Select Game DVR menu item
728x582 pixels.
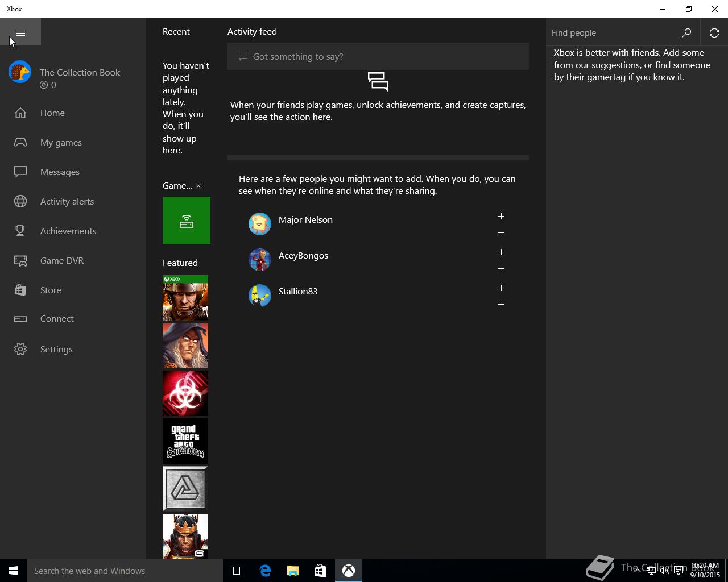tap(62, 261)
